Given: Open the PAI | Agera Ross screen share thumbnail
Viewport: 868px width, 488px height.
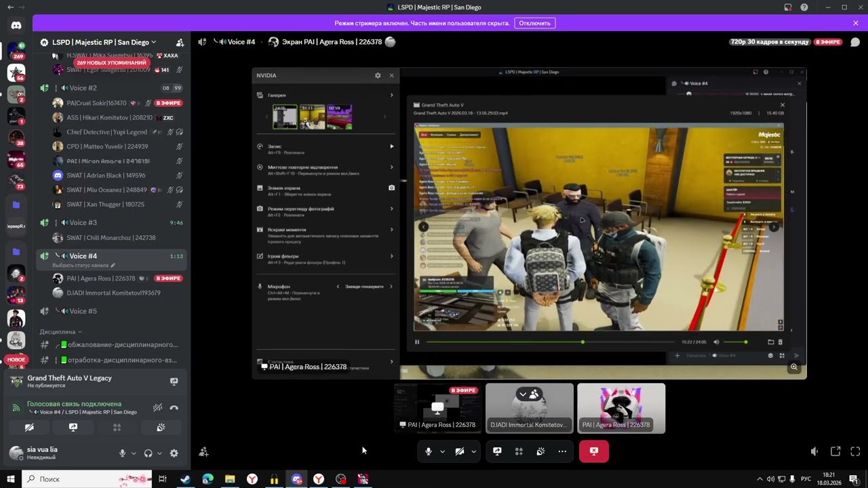Looking at the screenshot, I should click(x=438, y=409).
